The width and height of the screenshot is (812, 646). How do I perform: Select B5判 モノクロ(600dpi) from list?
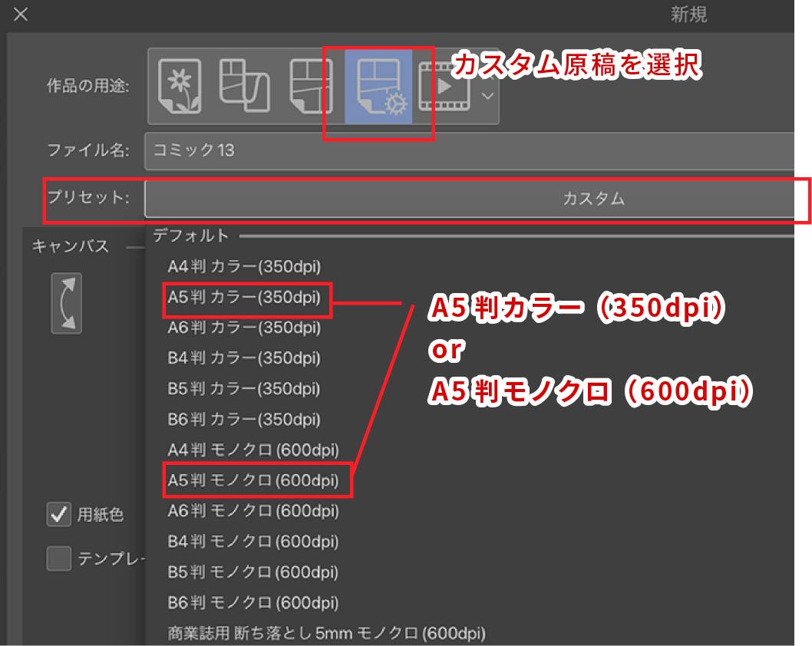tap(253, 572)
